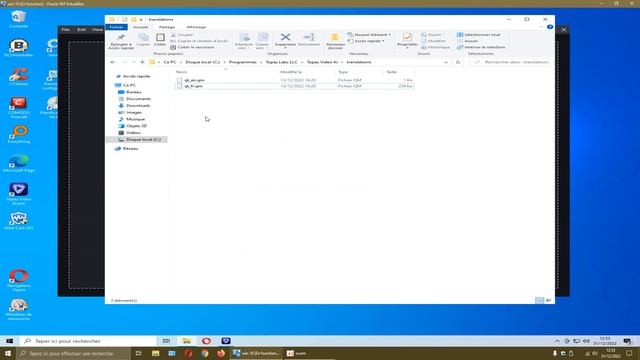Switch to large icons view in status bar
The width and height of the screenshot is (640, 360).
pos(548,300)
